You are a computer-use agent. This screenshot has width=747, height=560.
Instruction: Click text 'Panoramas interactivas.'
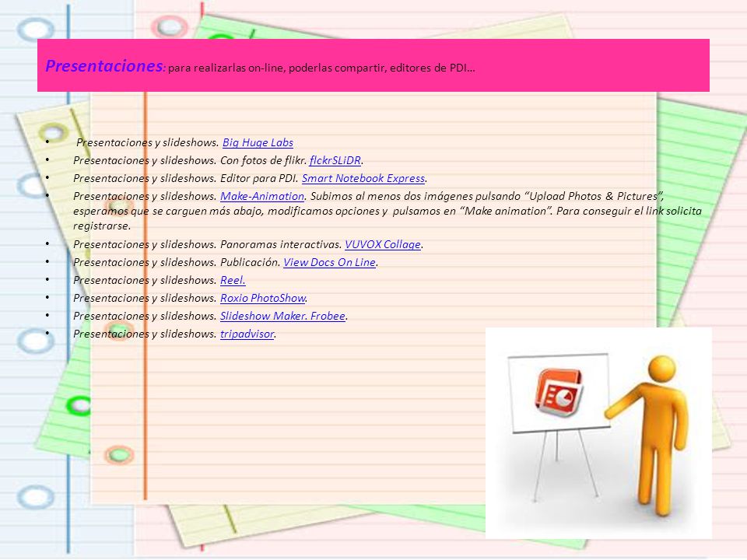pos(281,244)
